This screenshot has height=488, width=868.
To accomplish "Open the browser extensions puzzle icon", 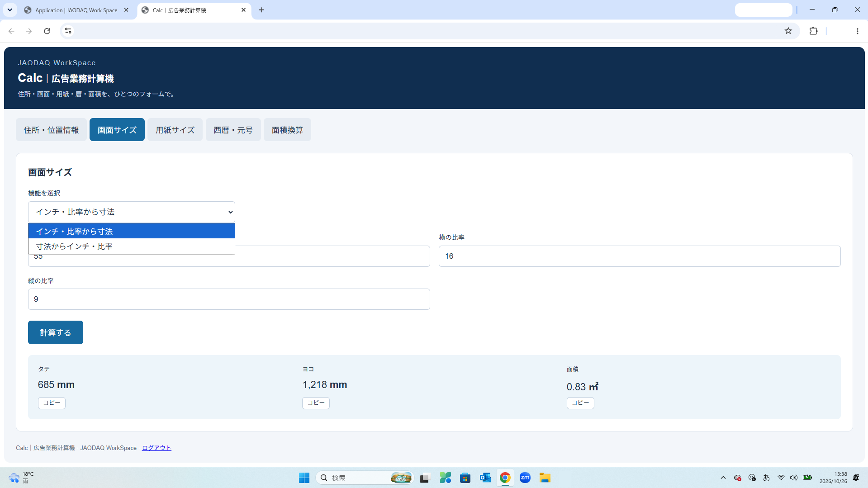I will click(813, 31).
